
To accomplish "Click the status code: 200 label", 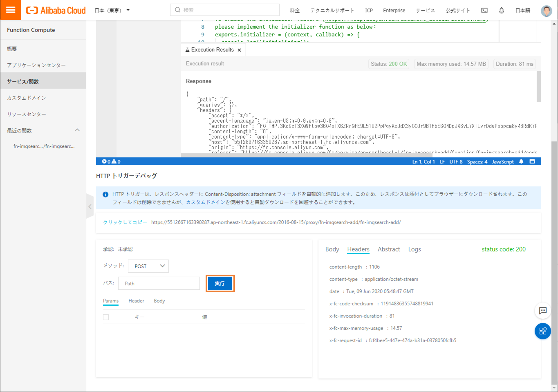I will point(504,249).
